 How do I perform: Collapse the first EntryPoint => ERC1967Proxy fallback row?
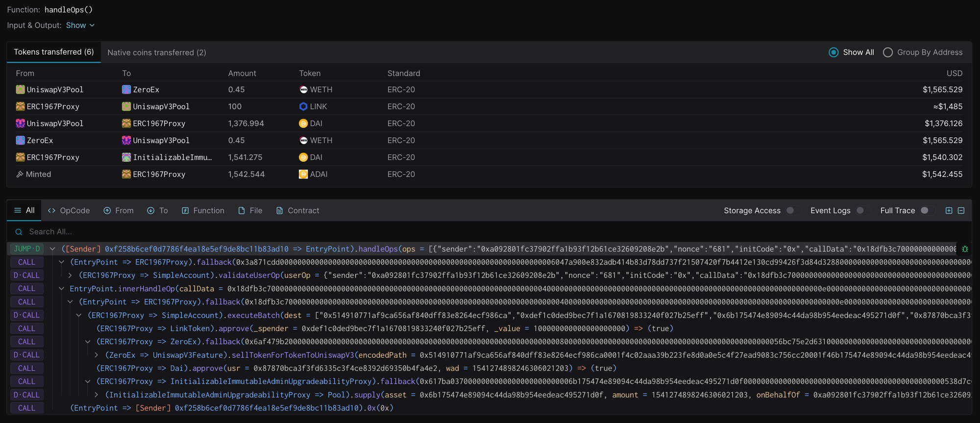(x=61, y=262)
